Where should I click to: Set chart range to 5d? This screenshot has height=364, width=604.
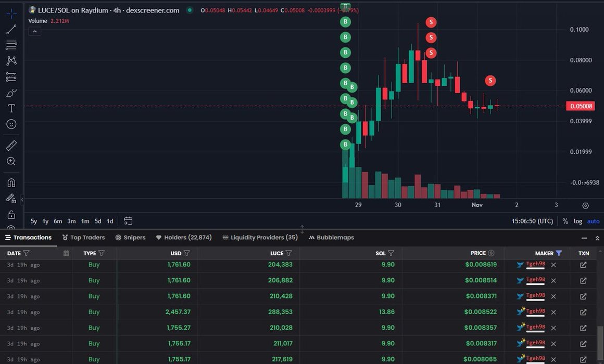(x=98, y=221)
